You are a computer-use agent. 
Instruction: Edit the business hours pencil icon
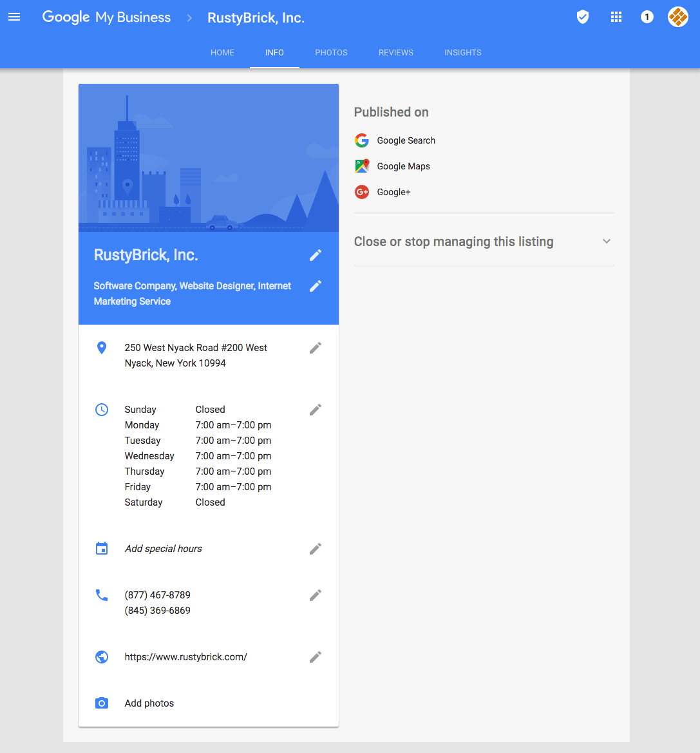tap(316, 410)
